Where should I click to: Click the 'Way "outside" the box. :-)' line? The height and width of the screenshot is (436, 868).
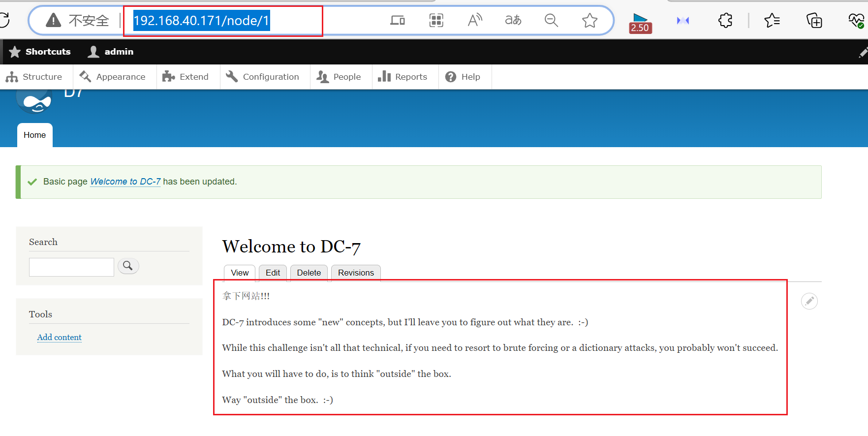pyautogui.click(x=278, y=400)
